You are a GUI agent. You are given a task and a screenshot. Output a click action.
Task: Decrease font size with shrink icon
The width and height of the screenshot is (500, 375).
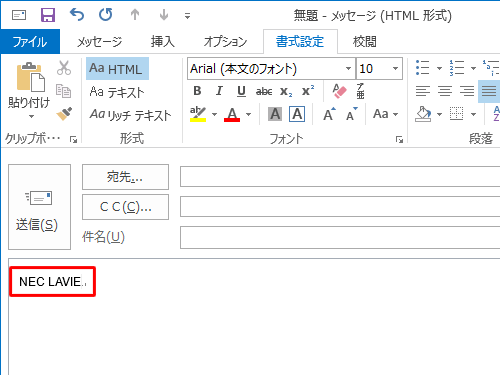[x=352, y=114]
